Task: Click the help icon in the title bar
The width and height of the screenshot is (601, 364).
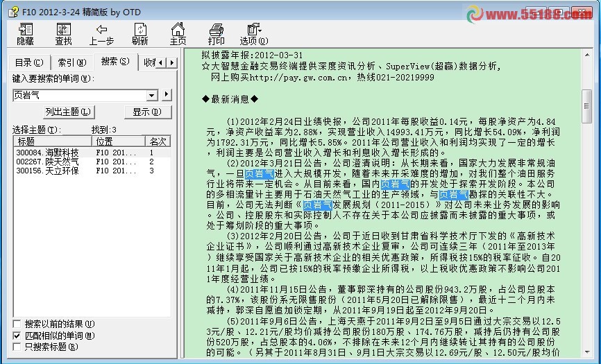Action: tap(13, 12)
